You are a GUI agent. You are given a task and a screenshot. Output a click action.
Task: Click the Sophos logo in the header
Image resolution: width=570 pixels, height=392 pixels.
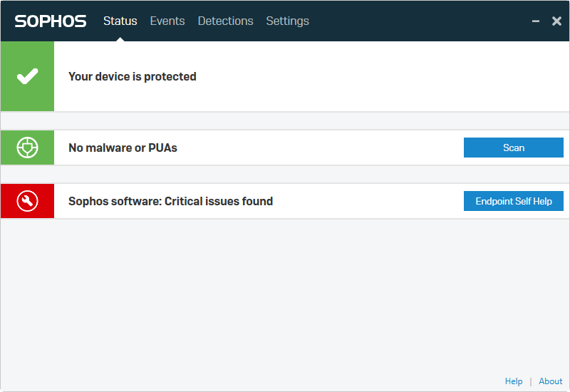click(51, 21)
